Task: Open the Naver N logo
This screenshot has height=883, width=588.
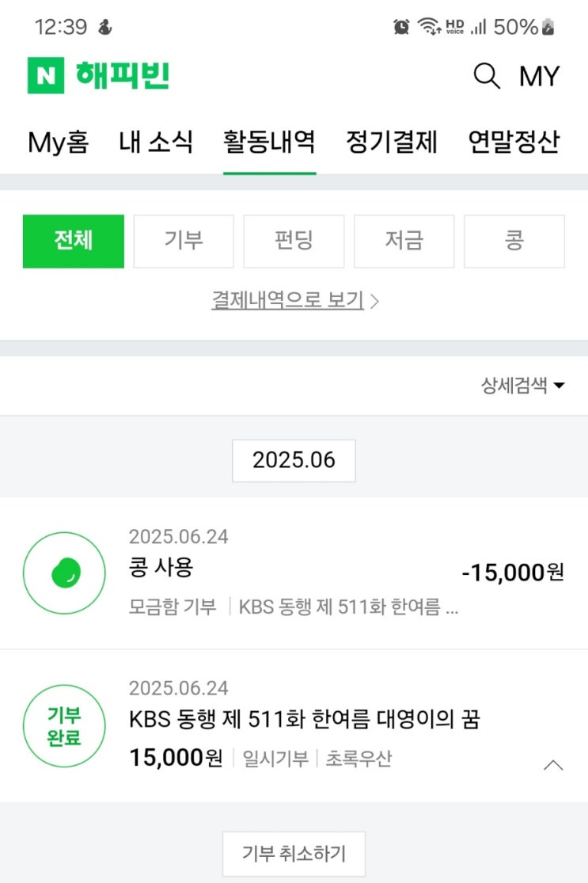Action: (x=46, y=76)
